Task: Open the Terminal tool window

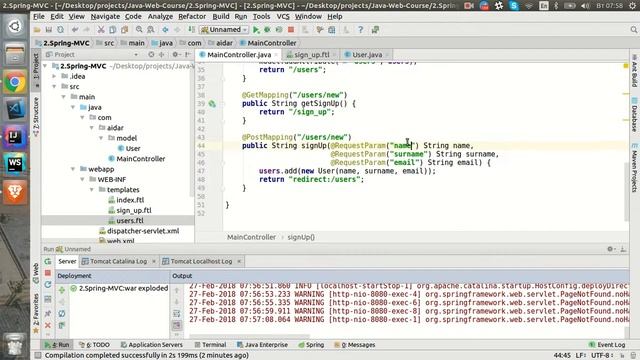Action: pyautogui.click(x=211, y=345)
